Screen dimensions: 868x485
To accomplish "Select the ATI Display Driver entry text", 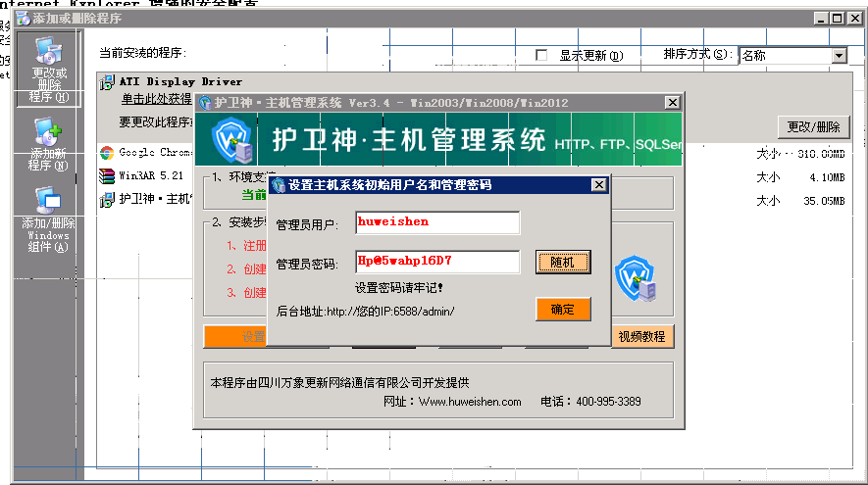I will (x=181, y=82).
